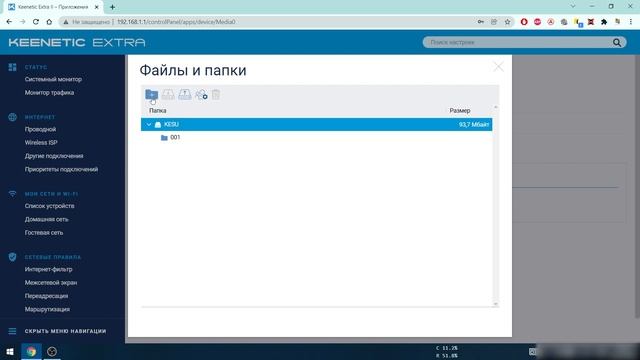Click the Сетевые правила shield icon
Screen dimensions: 640x360
tap(12, 257)
